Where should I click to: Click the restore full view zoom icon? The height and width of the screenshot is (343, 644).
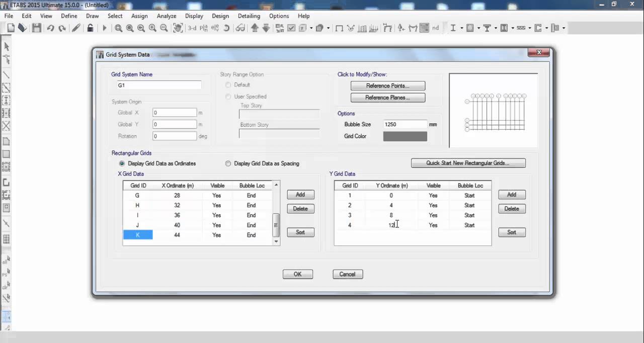130,28
